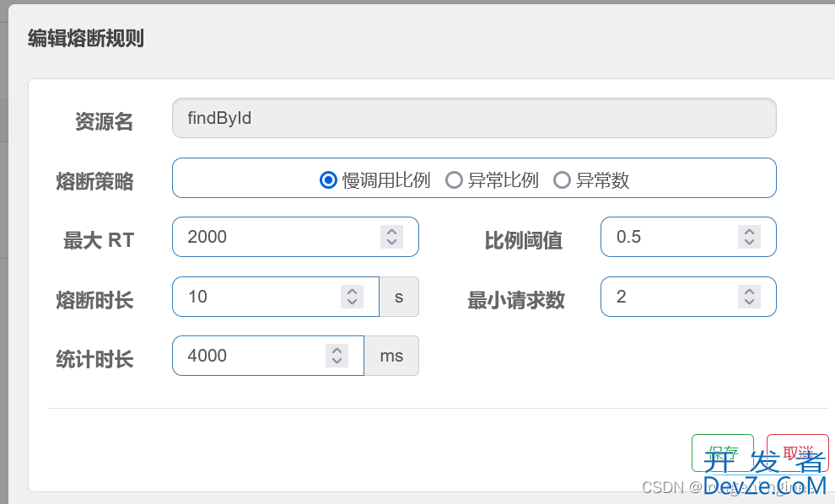Click the 比例阈值 spinner arrows
835x504 pixels.
click(749, 237)
